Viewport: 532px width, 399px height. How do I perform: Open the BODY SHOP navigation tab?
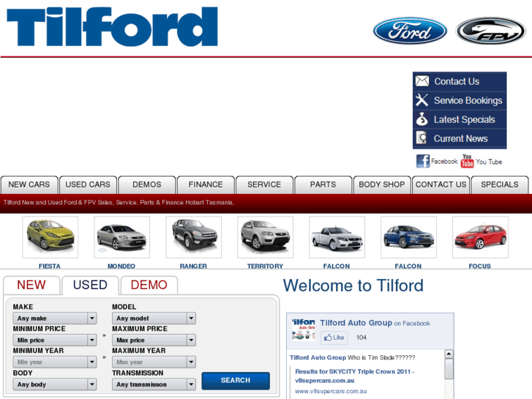click(x=382, y=184)
